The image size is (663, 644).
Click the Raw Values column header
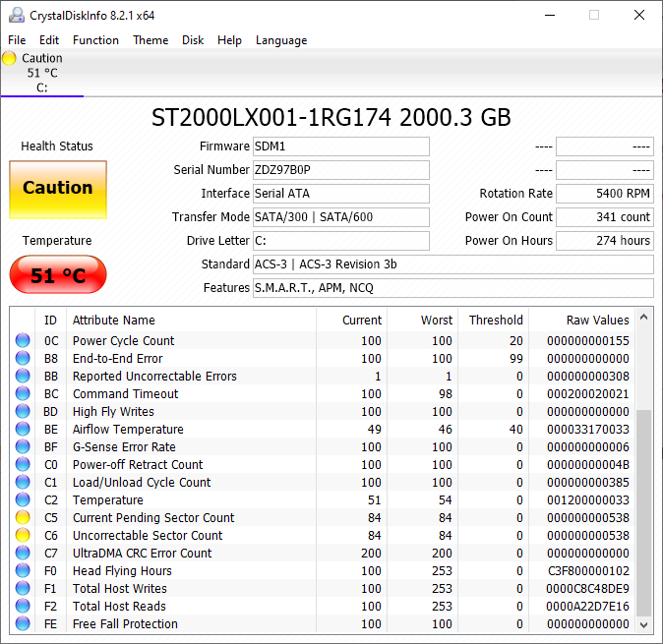click(x=581, y=320)
